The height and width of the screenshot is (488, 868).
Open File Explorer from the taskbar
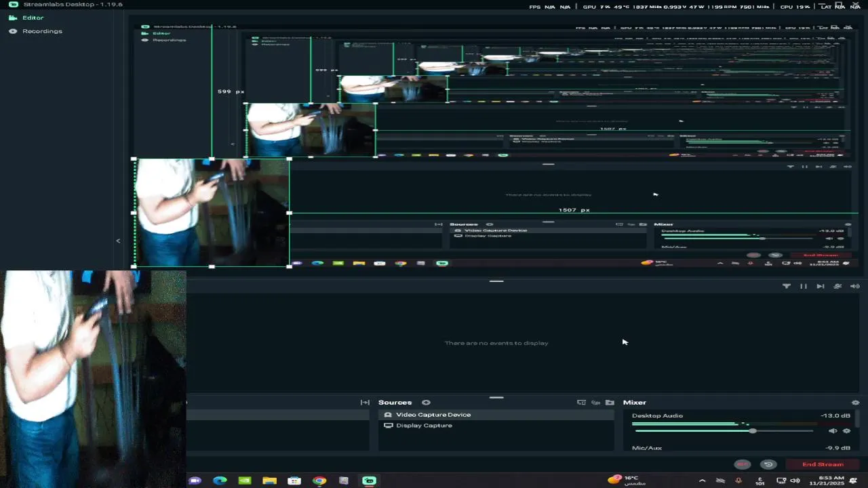pyautogui.click(x=269, y=481)
